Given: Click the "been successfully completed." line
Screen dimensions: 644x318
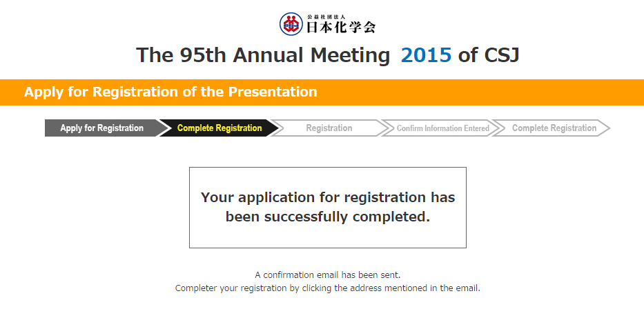Looking at the screenshot, I should (328, 217).
